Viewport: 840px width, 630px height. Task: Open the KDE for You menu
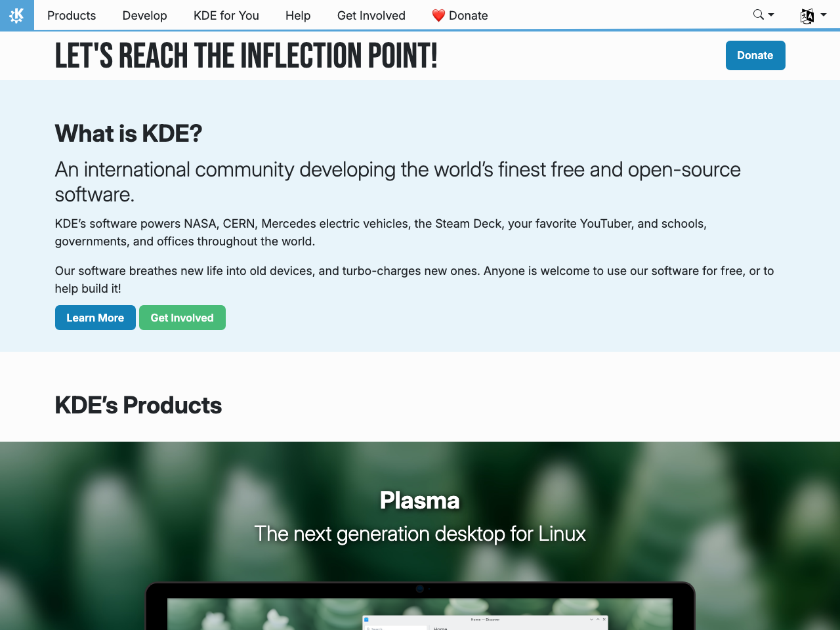pos(226,15)
